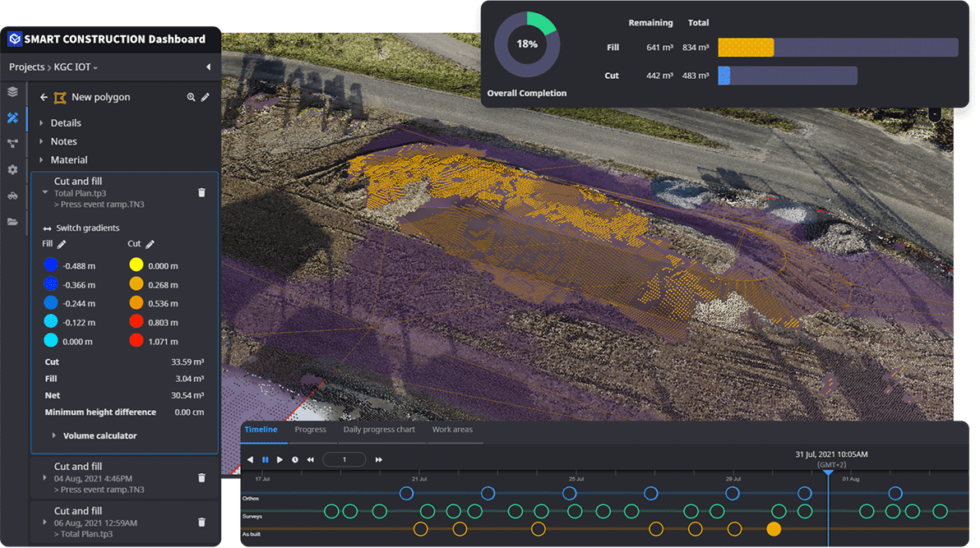The width and height of the screenshot is (980, 548).
Task: Click Switch gradients
Action: 87,228
